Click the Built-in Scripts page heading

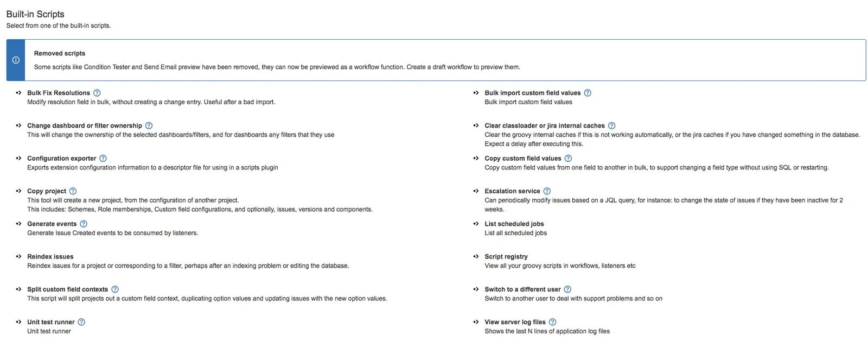point(35,14)
